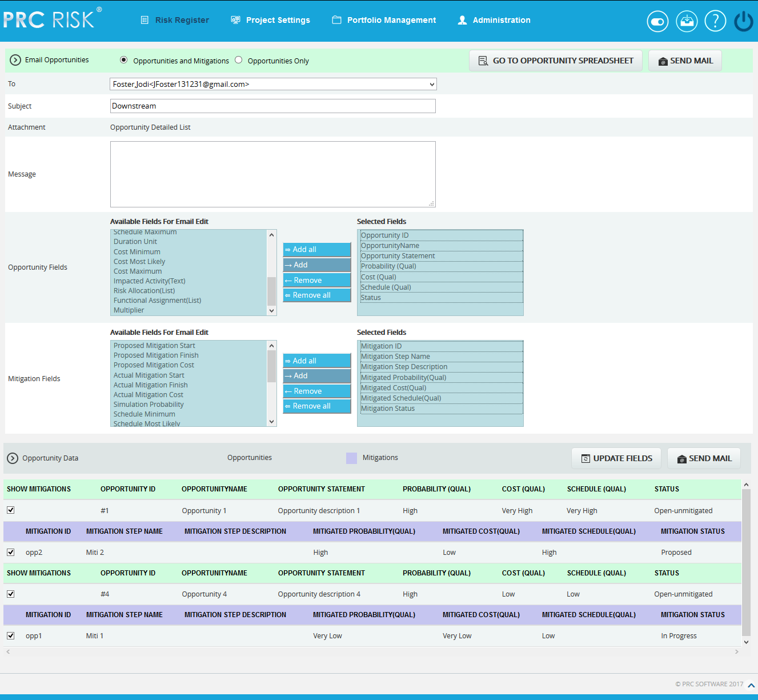Click Update Fields button
The height and width of the screenshot is (700, 758).
[616, 458]
